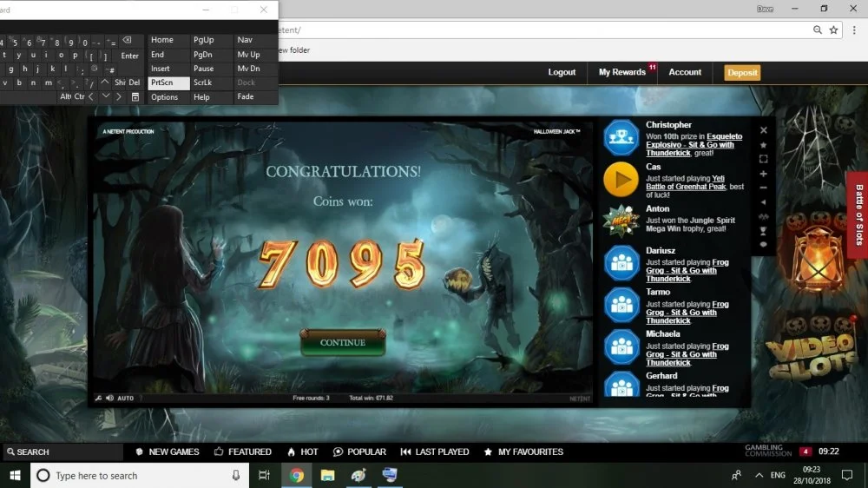Open MY FAVOURITES games list
This screenshot has width=868, height=488.
(523, 452)
